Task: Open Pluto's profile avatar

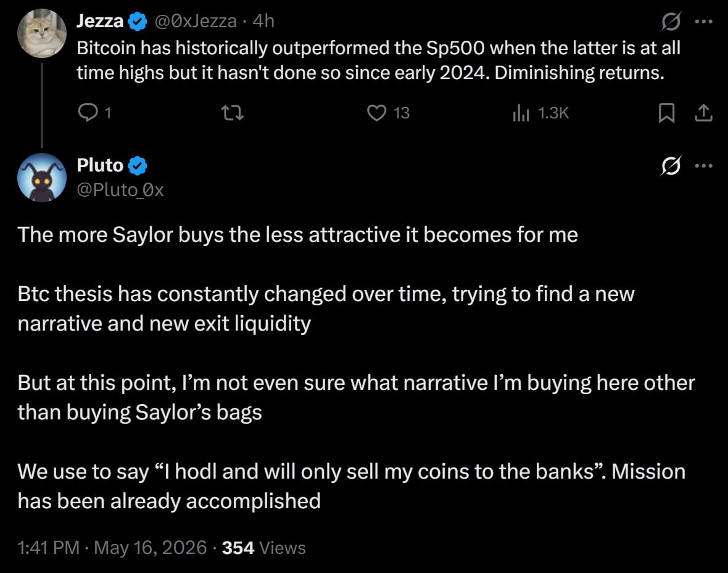Action: point(42,178)
